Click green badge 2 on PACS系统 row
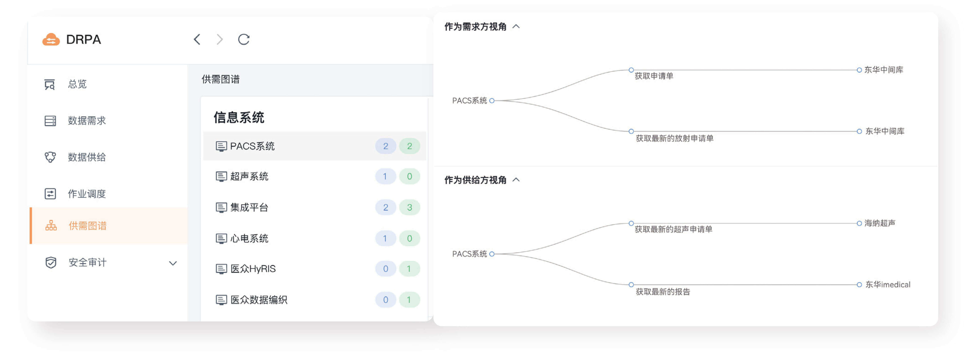The height and width of the screenshot is (355, 980). (409, 146)
